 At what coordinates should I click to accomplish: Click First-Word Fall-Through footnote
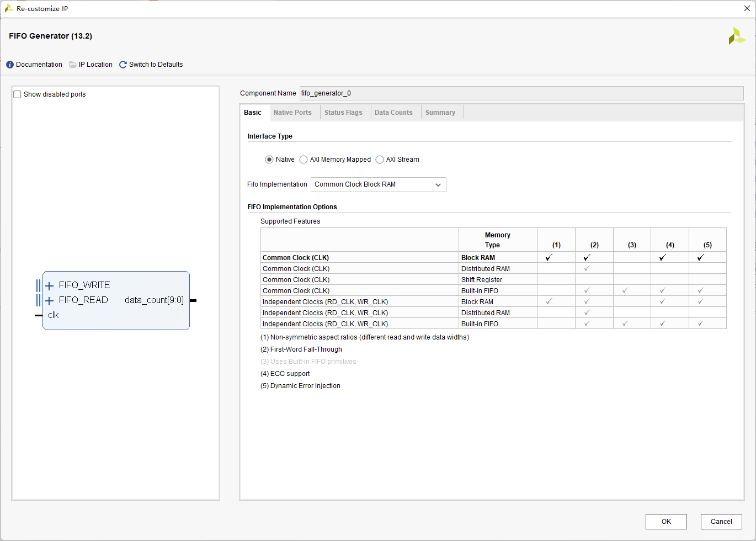pos(301,349)
